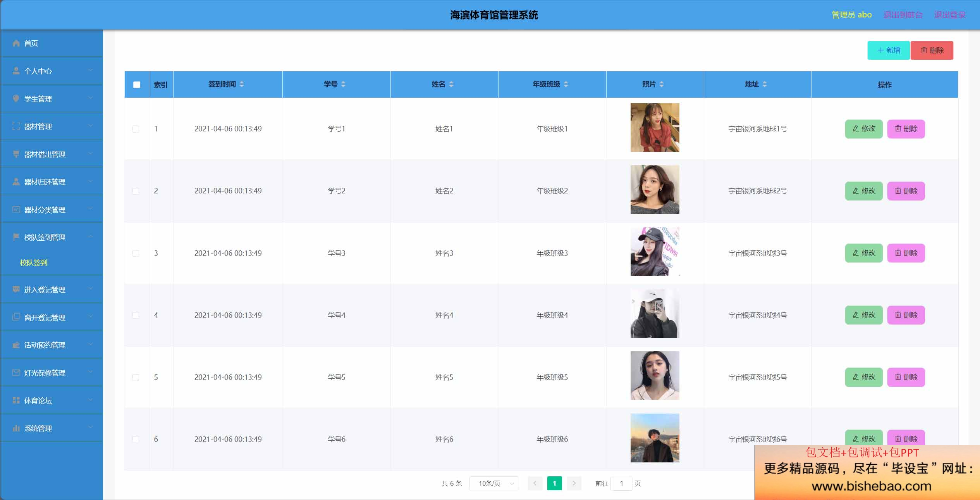Expand 系统管理 using its chevron
Screen dimensions: 980x500
click(91, 428)
